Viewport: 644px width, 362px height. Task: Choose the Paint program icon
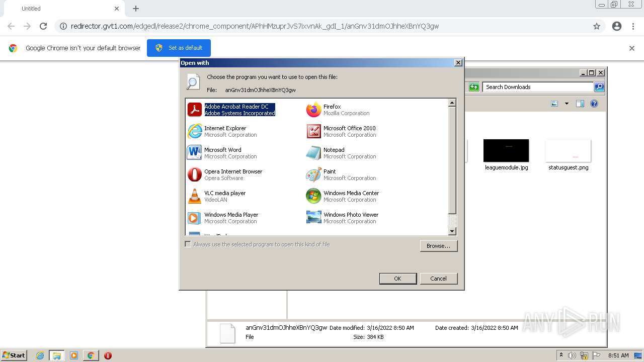coord(313,174)
